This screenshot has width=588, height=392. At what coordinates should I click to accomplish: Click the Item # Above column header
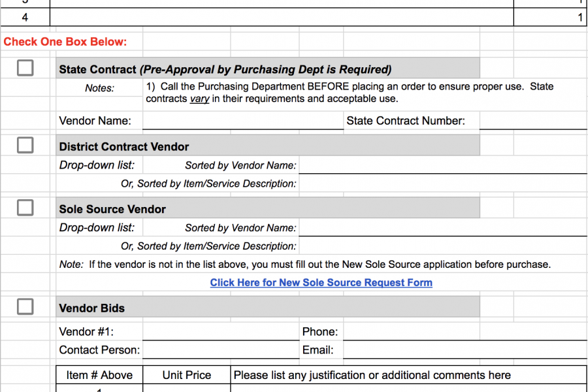(99, 375)
